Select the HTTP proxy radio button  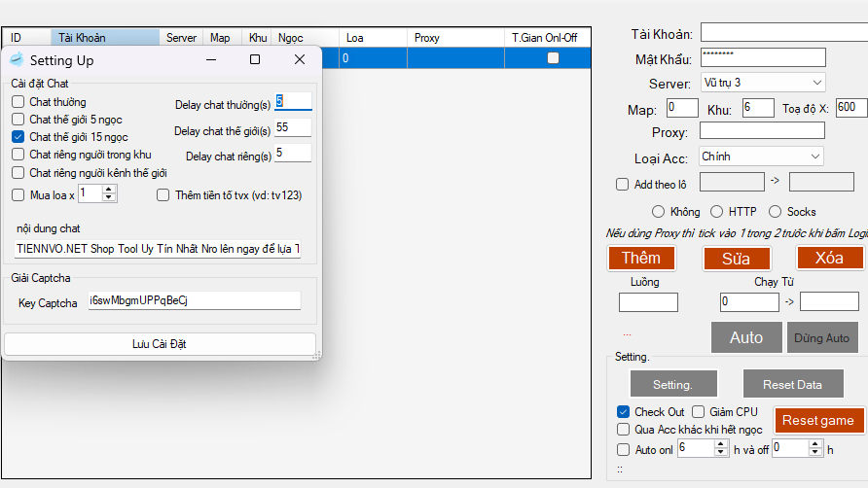pos(717,212)
